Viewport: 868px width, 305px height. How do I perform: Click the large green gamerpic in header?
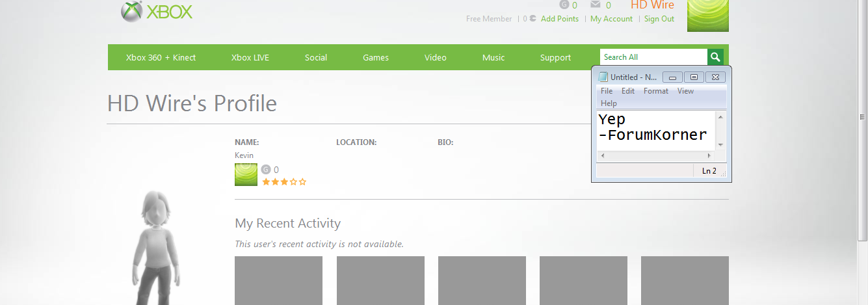coord(708,16)
